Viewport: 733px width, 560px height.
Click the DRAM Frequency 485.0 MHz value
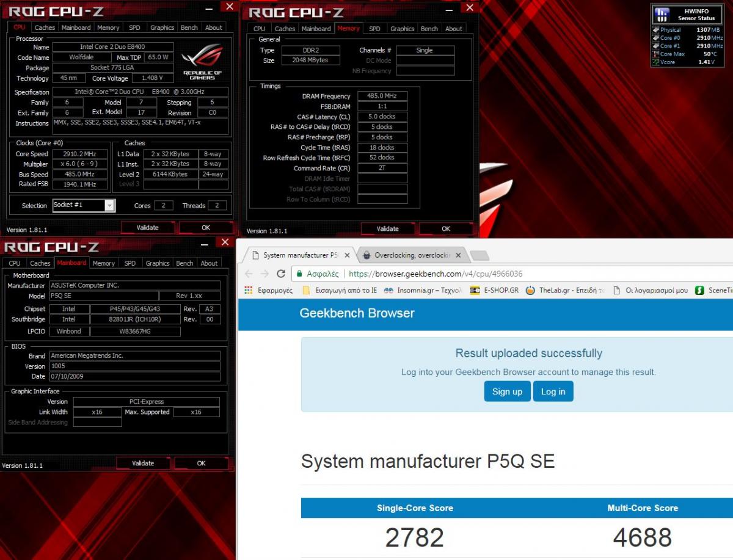(382, 96)
